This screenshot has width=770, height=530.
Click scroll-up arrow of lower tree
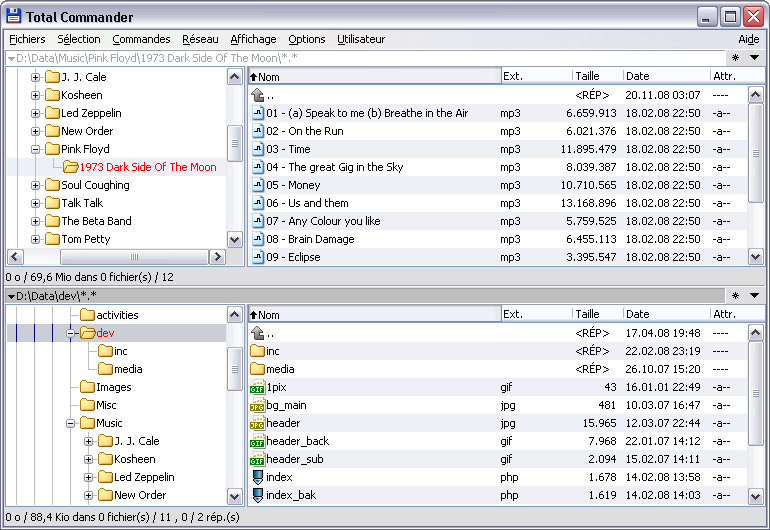[x=235, y=314]
